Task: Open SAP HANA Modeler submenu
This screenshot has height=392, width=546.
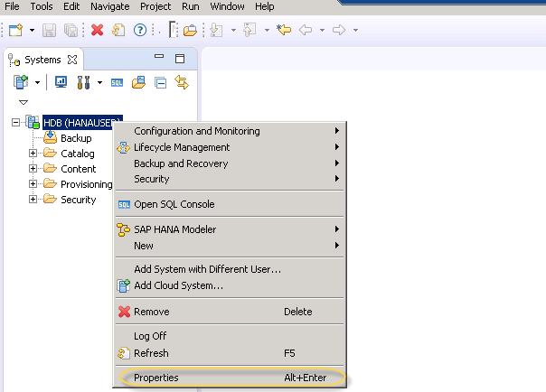Action: (x=230, y=229)
